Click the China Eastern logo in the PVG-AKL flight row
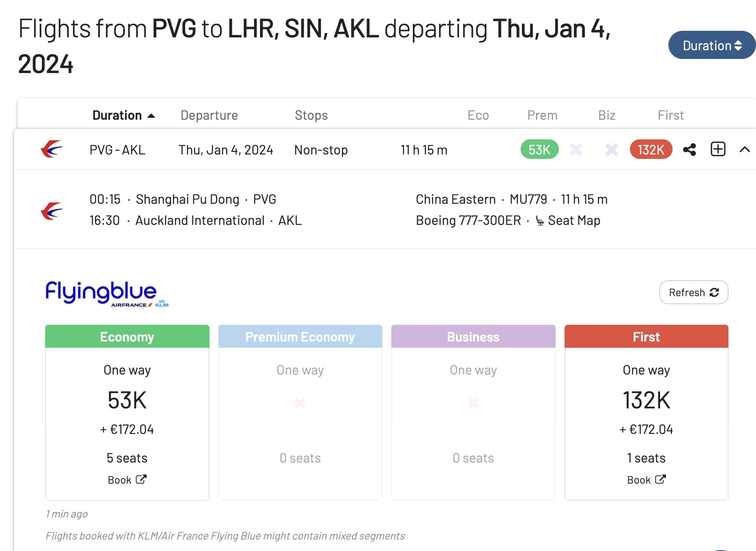 pyautogui.click(x=51, y=149)
